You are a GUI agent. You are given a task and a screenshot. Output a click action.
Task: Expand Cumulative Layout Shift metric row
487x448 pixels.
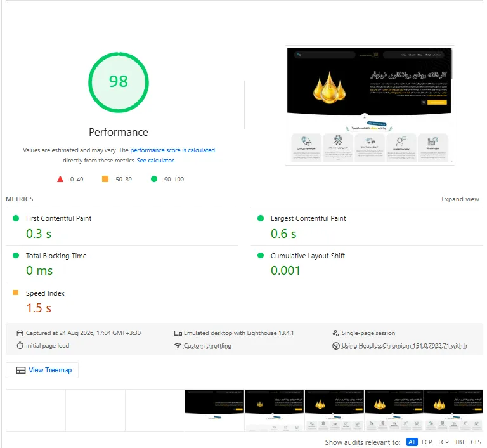pyautogui.click(x=367, y=264)
